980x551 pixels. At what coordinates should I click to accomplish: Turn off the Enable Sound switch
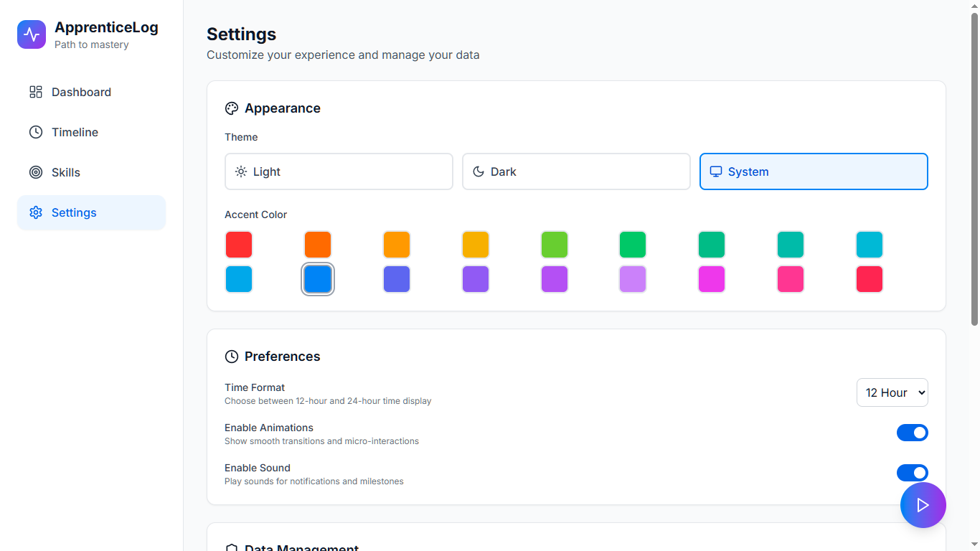912,473
